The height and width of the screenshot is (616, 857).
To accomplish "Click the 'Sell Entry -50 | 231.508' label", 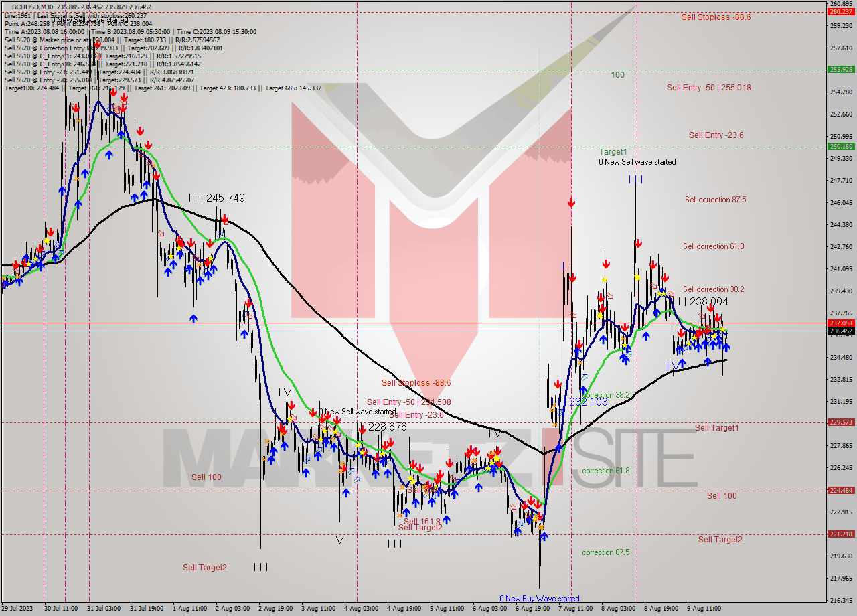I will coord(408,402).
